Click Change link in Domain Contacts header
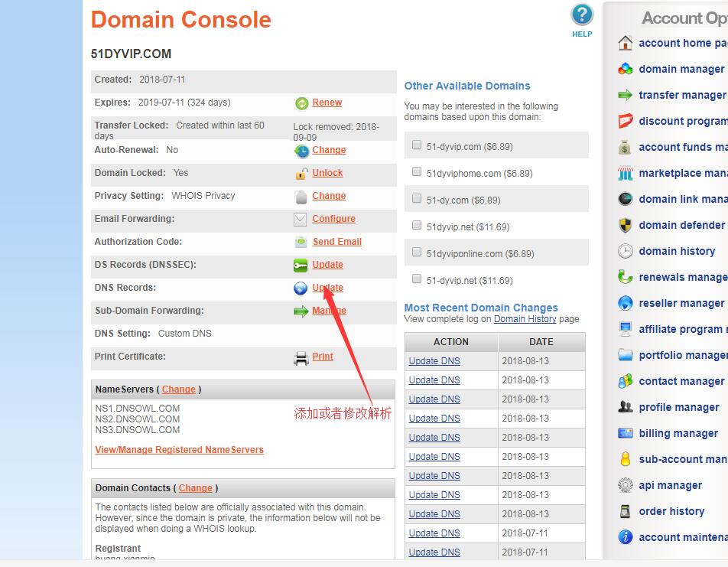The width and height of the screenshot is (728, 567). pyautogui.click(x=195, y=488)
